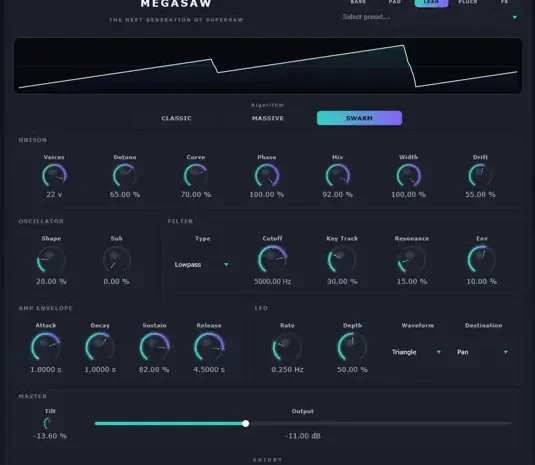This screenshot has height=465, width=535.
Task: Open the LFO Destination Pan dropdown
Action: pos(483,352)
